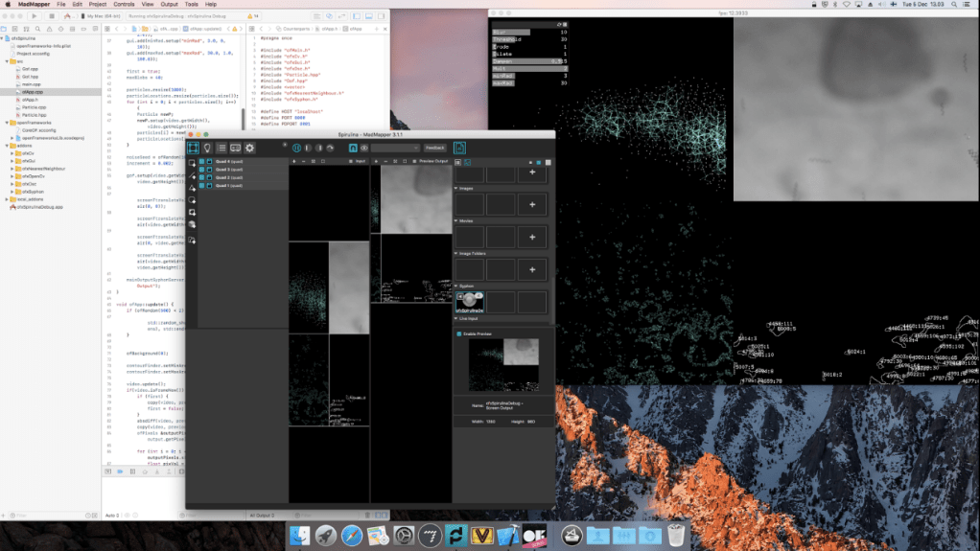The height and width of the screenshot is (551, 980).
Task: Toggle visibility of Quad 4
Action: pos(202,161)
